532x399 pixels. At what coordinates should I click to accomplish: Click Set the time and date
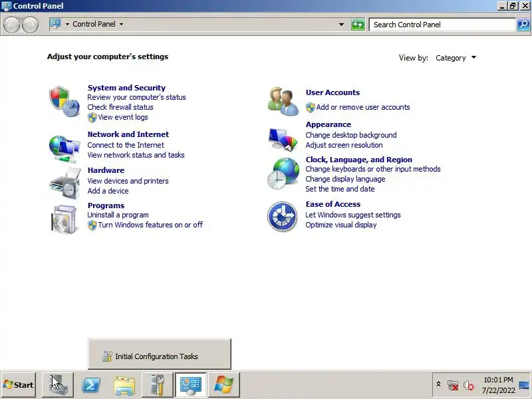[340, 189]
